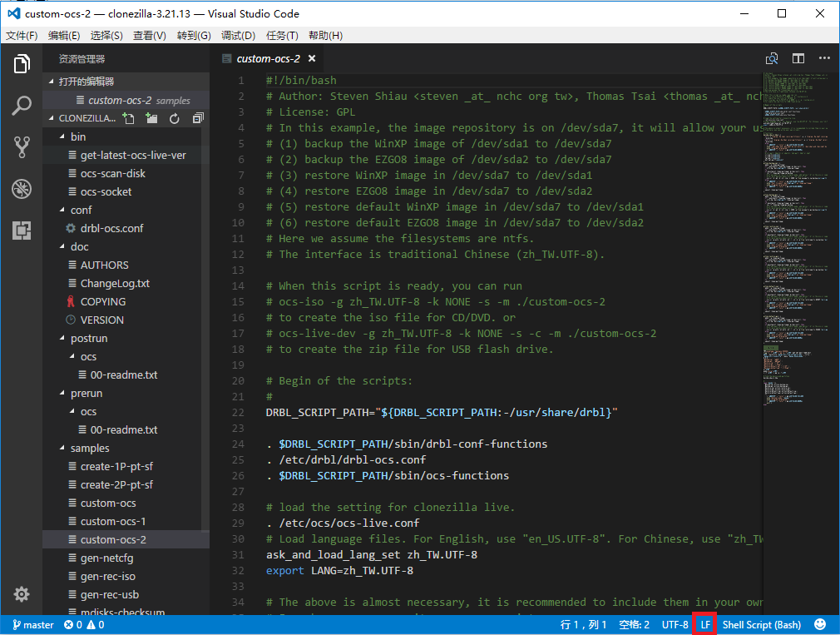Click the master branch indicator

pyautogui.click(x=33, y=625)
